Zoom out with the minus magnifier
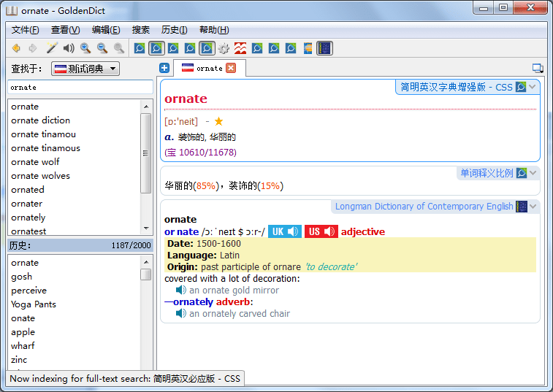The image size is (553, 392). point(102,48)
